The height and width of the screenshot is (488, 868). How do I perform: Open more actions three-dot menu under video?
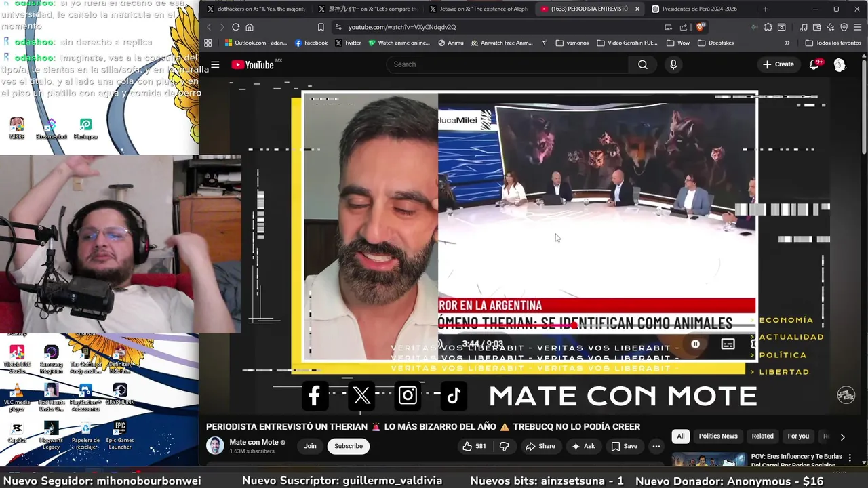pyautogui.click(x=656, y=446)
